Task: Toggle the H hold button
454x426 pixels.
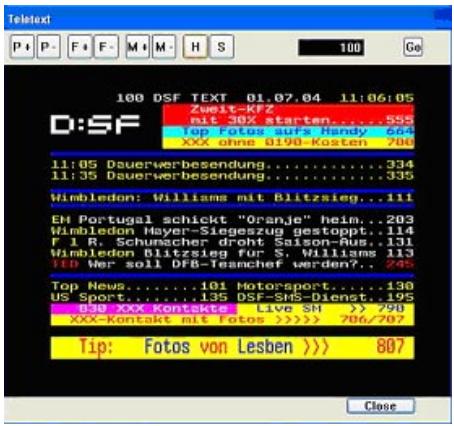Action: [195, 47]
